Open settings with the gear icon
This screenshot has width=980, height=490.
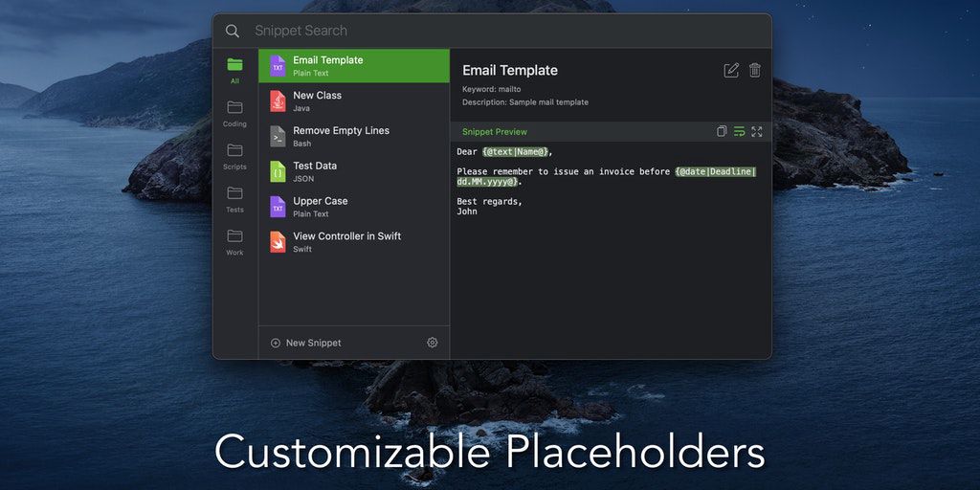(432, 343)
